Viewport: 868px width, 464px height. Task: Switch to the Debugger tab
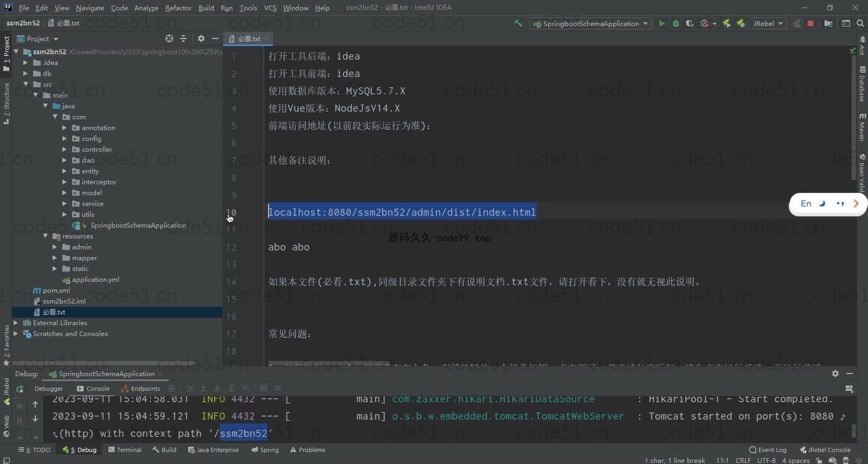(x=49, y=388)
